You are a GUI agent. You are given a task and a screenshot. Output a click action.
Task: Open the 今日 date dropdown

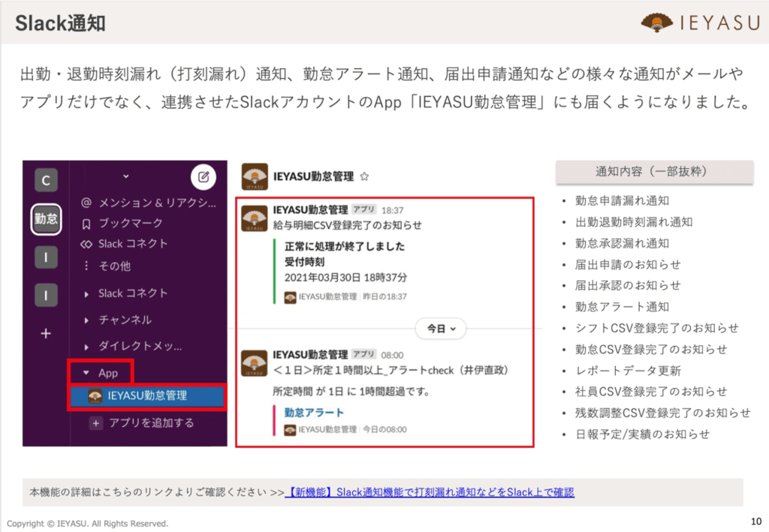tap(441, 329)
